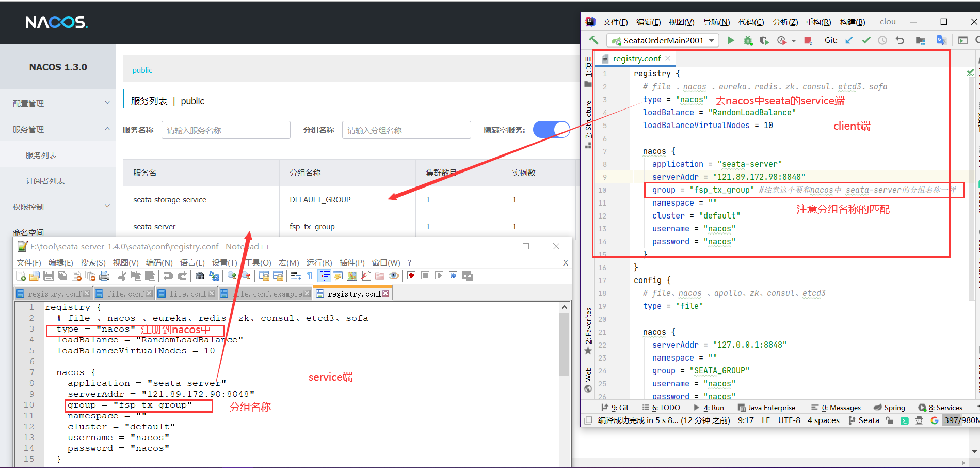Viewport: 980px width, 468px height.
Task: Click the Cut scissors icon in Notepad++
Action: pyautogui.click(x=122, y=276)
